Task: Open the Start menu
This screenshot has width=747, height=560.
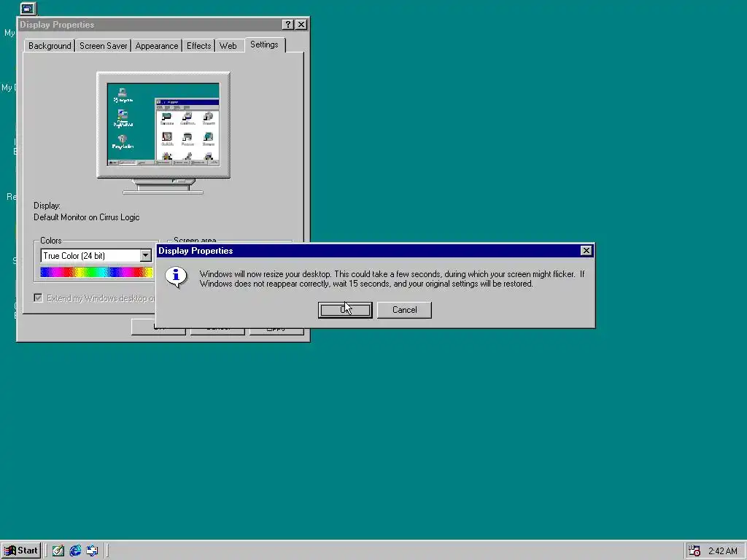Action: 21,551
